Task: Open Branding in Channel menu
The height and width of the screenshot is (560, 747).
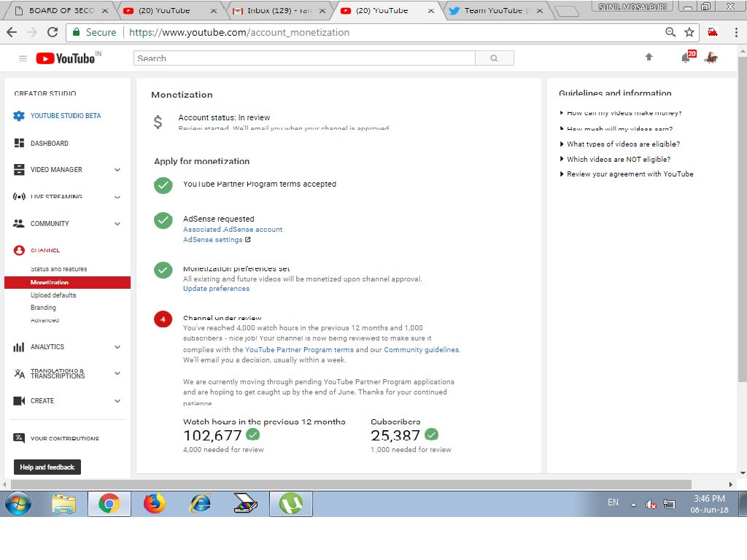Action: [x=43, y=307]
